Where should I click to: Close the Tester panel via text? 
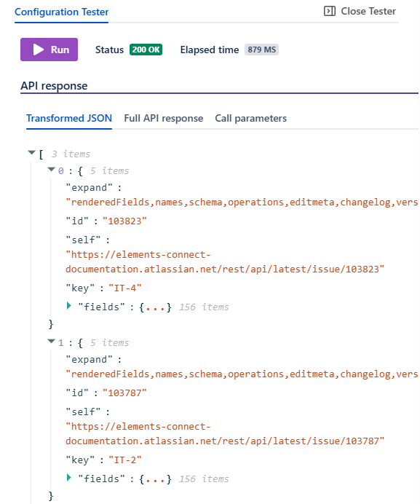(x=368, y=11)
